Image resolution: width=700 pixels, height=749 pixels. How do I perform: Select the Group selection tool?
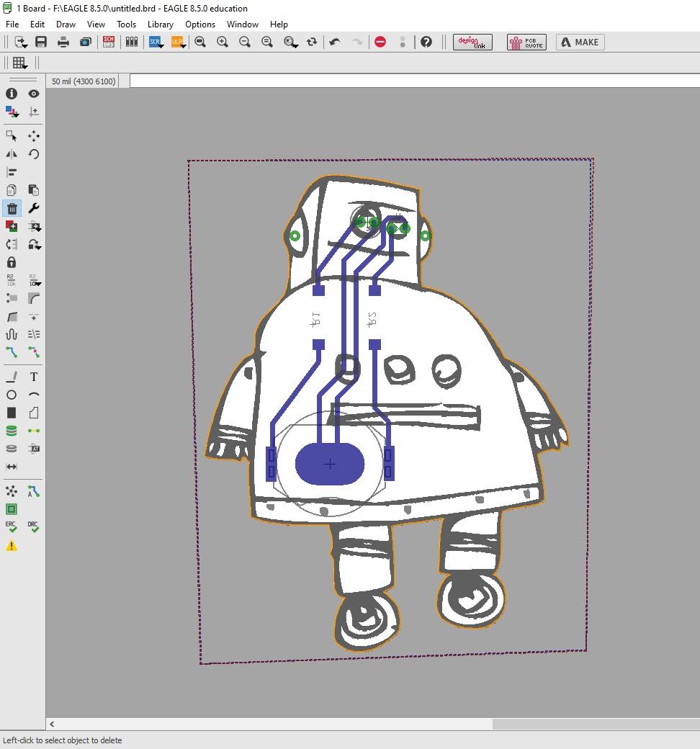[12, 136]
